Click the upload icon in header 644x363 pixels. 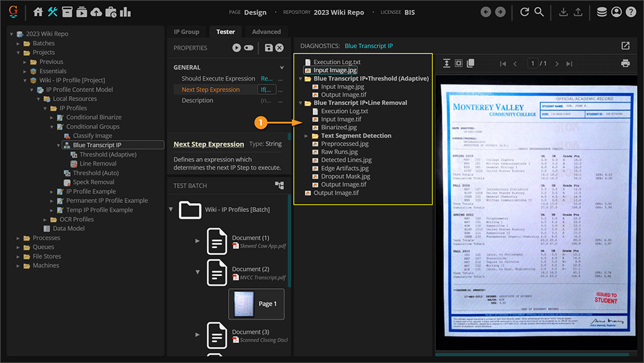tap(578, 12)
